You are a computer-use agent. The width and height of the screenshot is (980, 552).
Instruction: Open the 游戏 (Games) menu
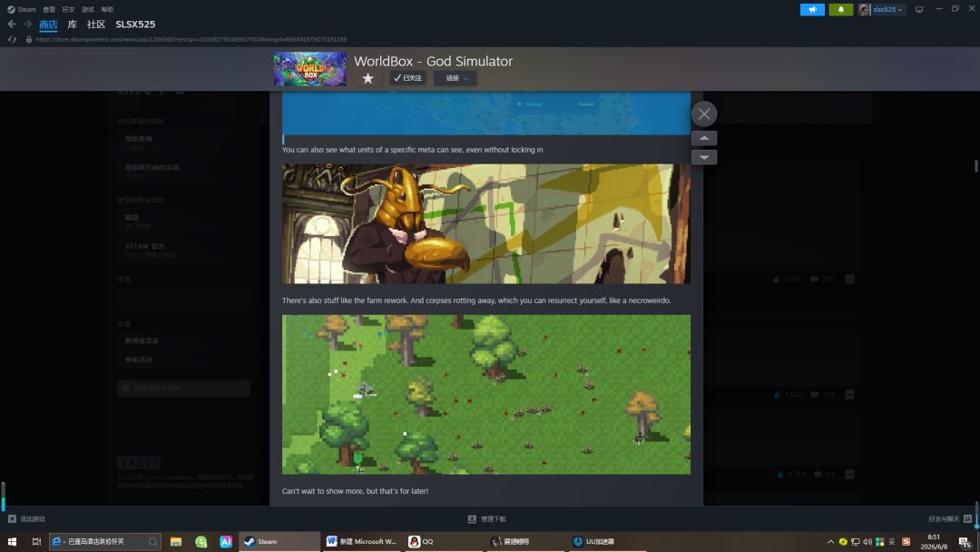tap(87, 9)
